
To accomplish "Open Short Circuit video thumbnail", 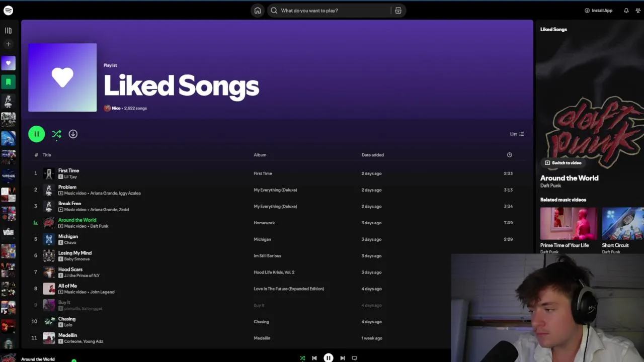I will click(623, 224).
